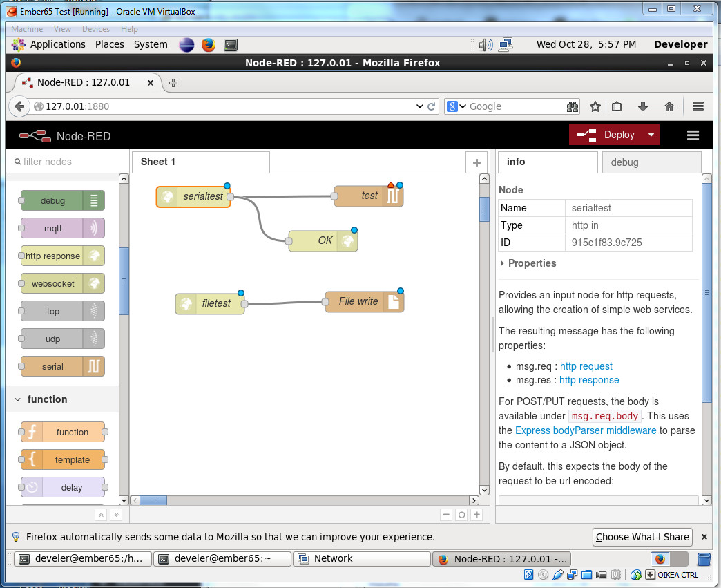The width and height of the screenshot is (721, 588).
Task: Reload the current page
Action: click(x=432, y=106)
